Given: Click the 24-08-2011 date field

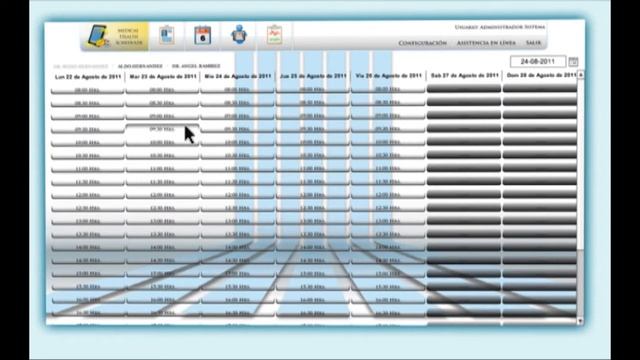Looking at the screenshot, I should pyautogui.click(x=538, y=62).
